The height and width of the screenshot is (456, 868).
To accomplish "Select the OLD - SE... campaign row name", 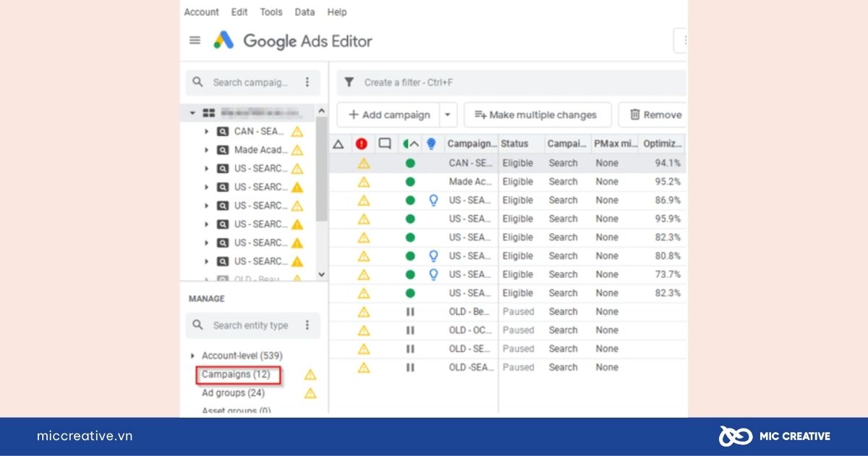I will coord(471,349).
